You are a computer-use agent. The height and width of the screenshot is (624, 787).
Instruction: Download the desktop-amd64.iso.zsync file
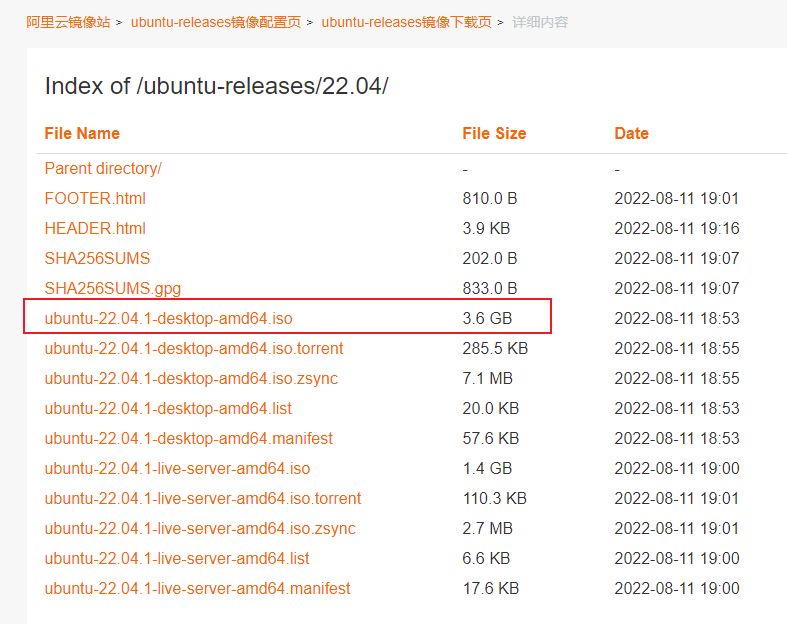pyautogui.click(x=191, y=379)
